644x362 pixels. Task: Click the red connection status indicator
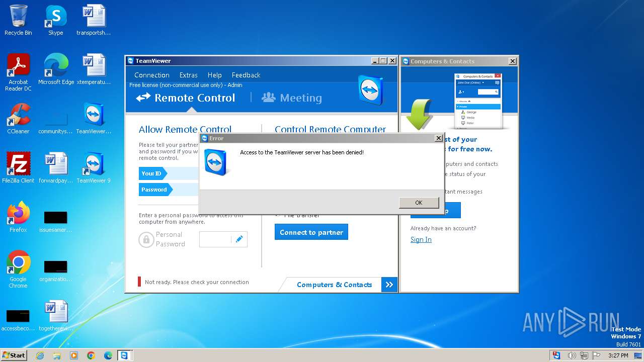pyautogui.click(x=139, y=282)
